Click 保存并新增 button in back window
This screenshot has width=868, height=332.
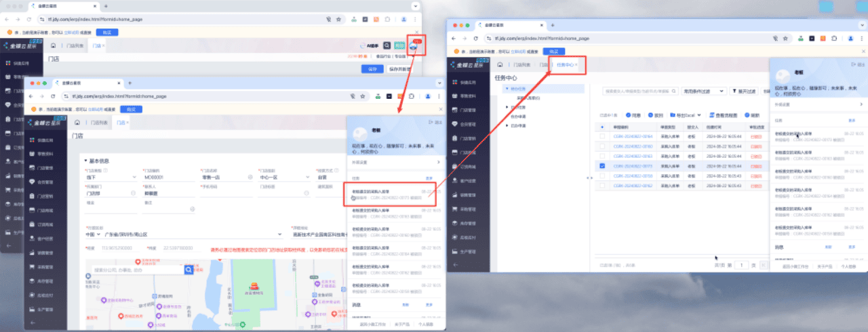tap(401, 69)
